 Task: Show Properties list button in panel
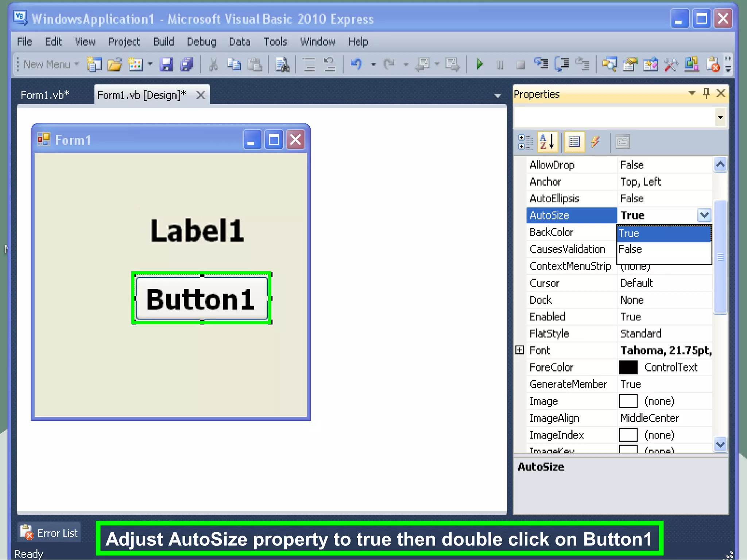(574, 142)
